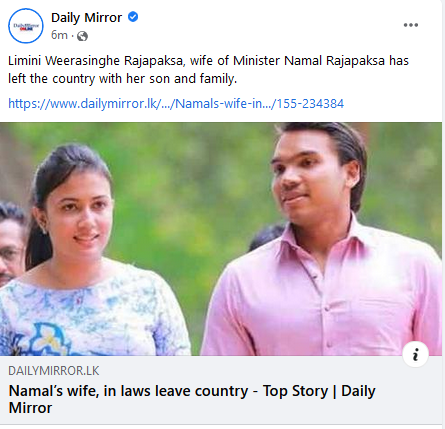The image size is (445, 429).
Task: Open the Daily Mirror profile picture
Action: tap(26, 26)
